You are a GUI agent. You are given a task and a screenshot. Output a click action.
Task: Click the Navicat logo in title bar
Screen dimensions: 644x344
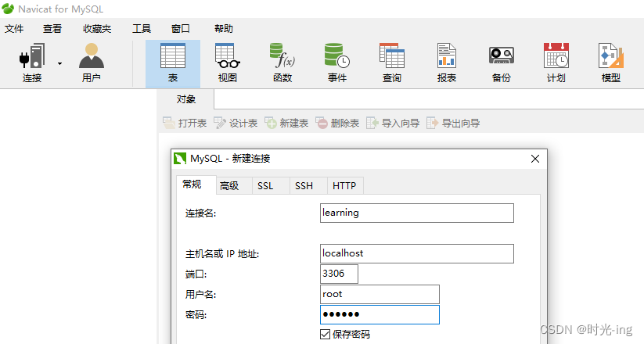pos(8,9)
